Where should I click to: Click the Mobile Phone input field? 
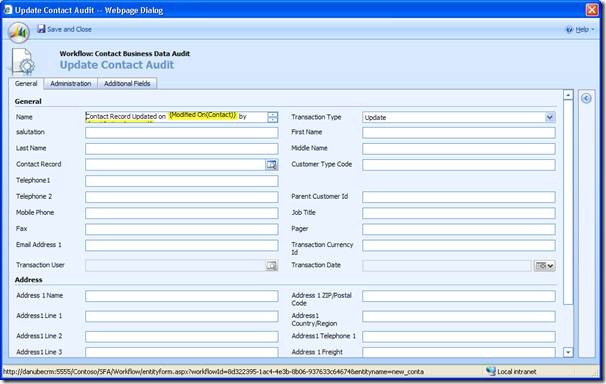pyautogui.click(x=182, y=213)
